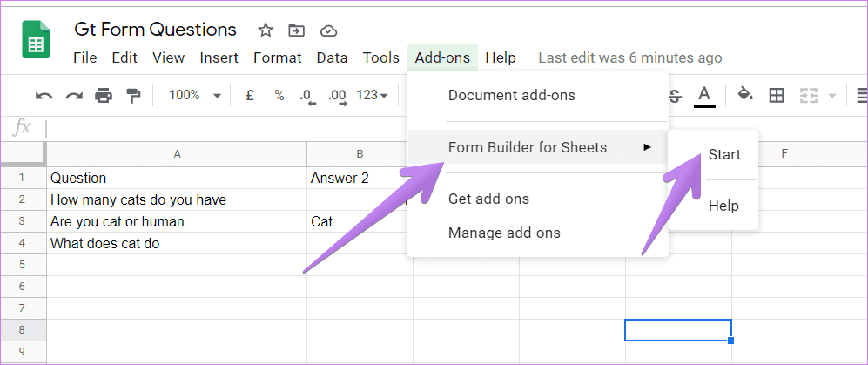Click the Print icon
The image size is (868, 365).
pyautogui.click(x=104, y=96)
